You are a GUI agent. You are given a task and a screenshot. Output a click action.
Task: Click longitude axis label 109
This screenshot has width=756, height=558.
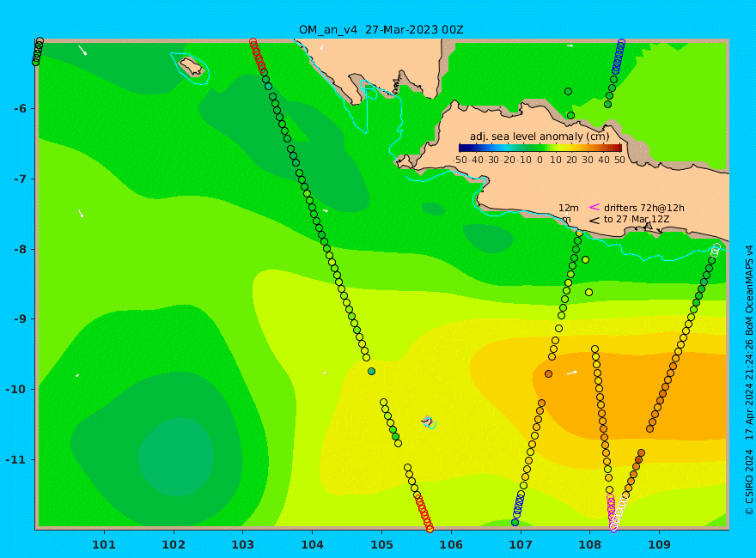(660, 545)
